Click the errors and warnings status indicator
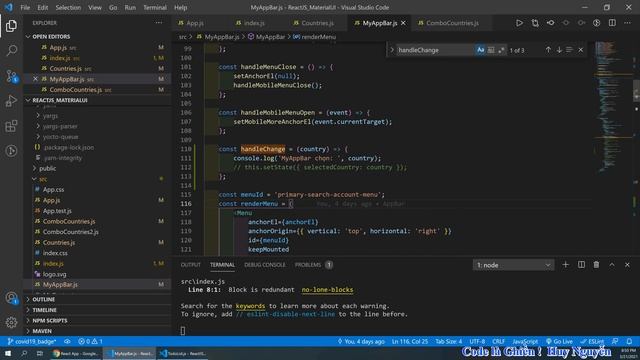The image size is (640, 360). [90, 341]
